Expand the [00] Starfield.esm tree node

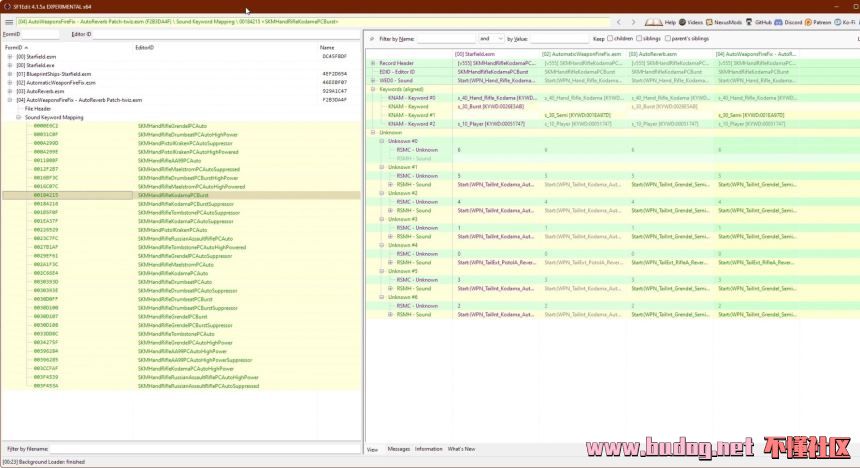9,57
